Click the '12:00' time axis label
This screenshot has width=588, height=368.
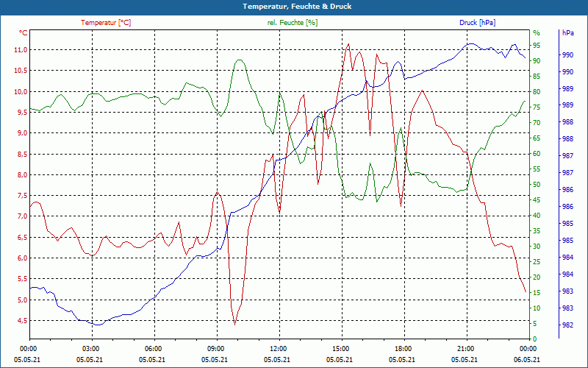click(x=277, y=348)
